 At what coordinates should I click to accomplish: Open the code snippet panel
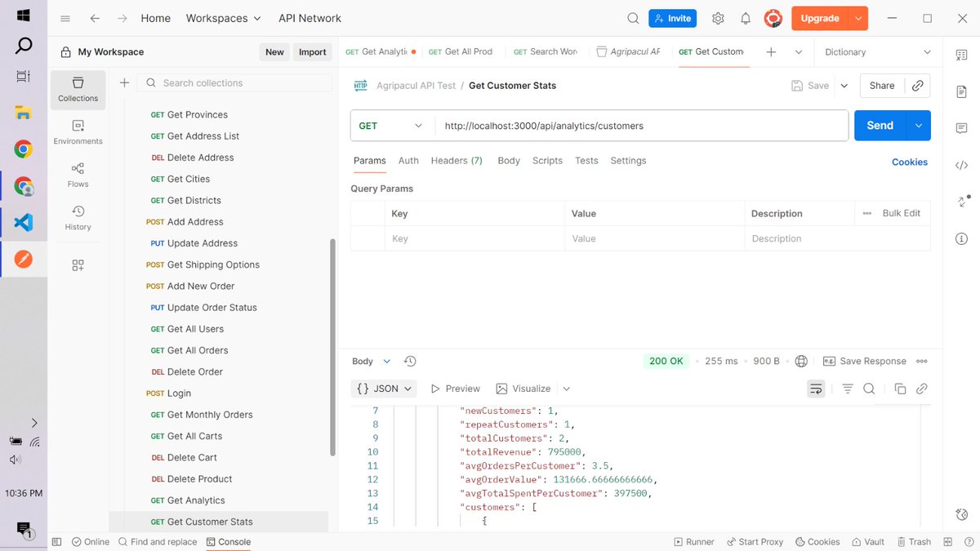coord(961,165)
